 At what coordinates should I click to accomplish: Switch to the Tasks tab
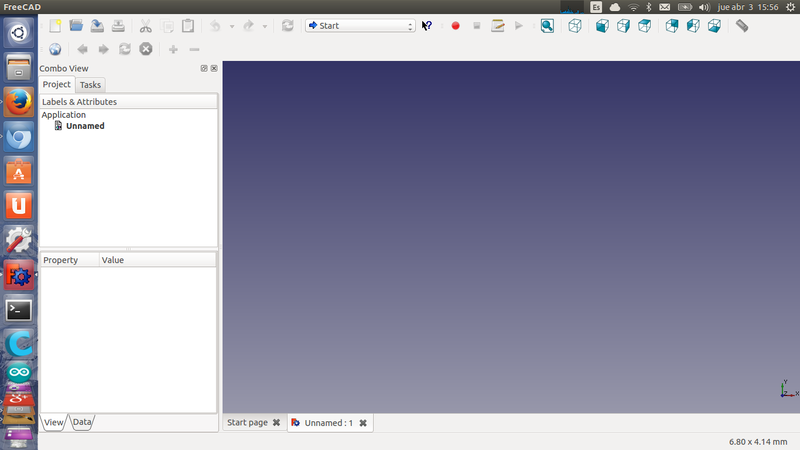pyautogui.click(x=91, y=85)
